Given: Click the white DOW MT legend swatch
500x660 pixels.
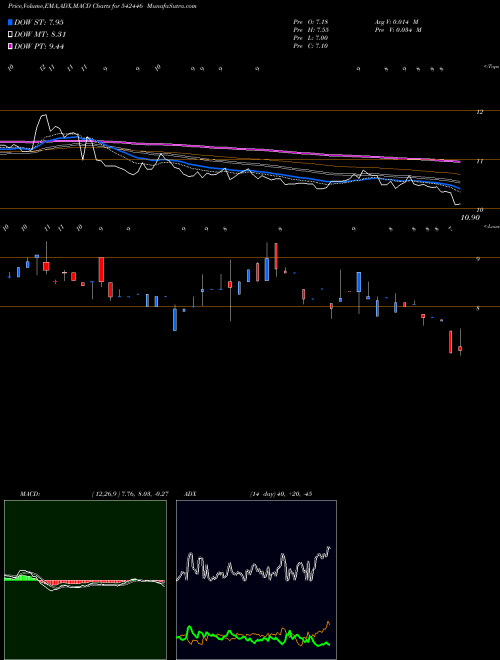Looking at the screenshot, I should (11, 35).
